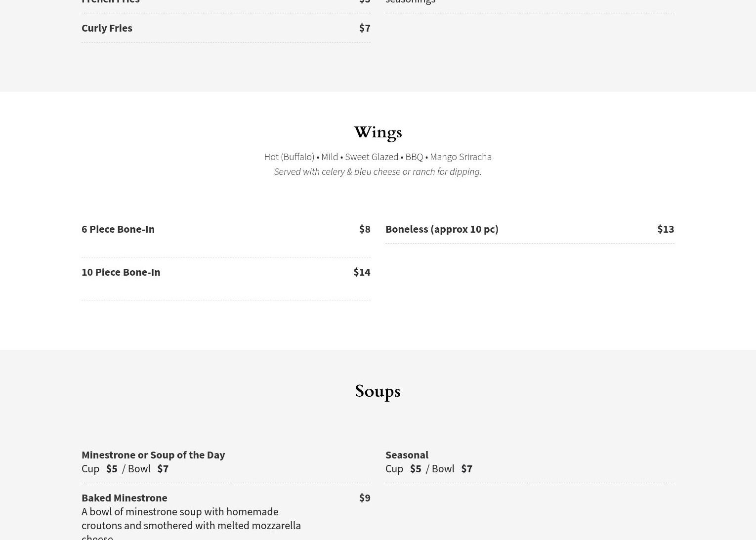
Task: Select the Curly Fries menu item
Action: (107, 28)
